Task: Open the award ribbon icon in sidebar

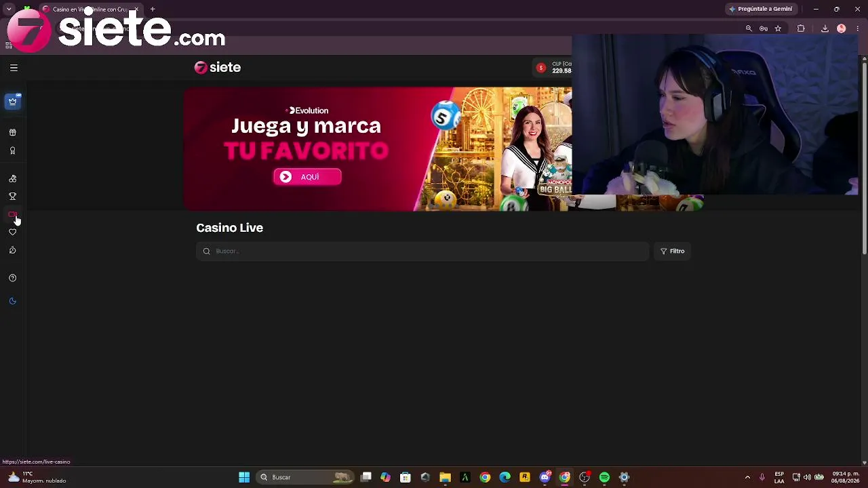Action: tap(12, 150)
